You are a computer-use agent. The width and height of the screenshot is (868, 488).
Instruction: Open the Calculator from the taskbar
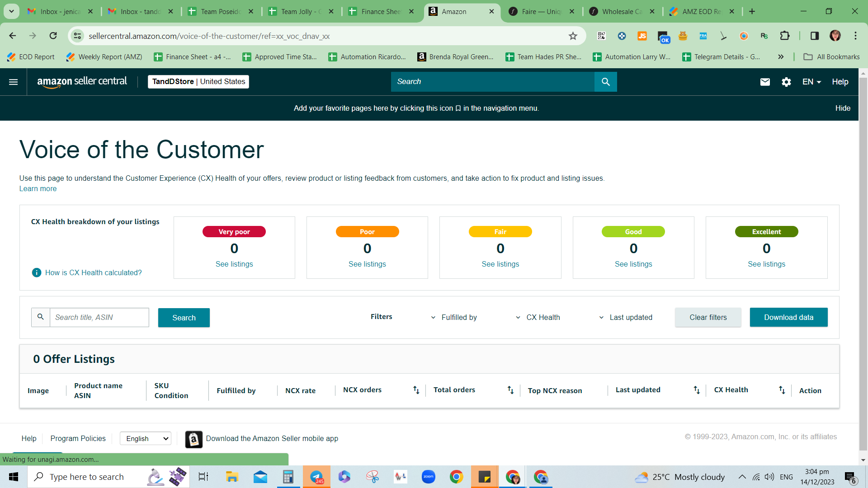[x=288, y=477]
